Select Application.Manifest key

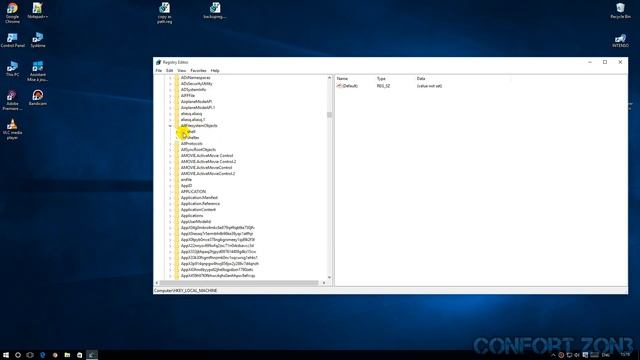pyautogui.click(x=199, y=198)
